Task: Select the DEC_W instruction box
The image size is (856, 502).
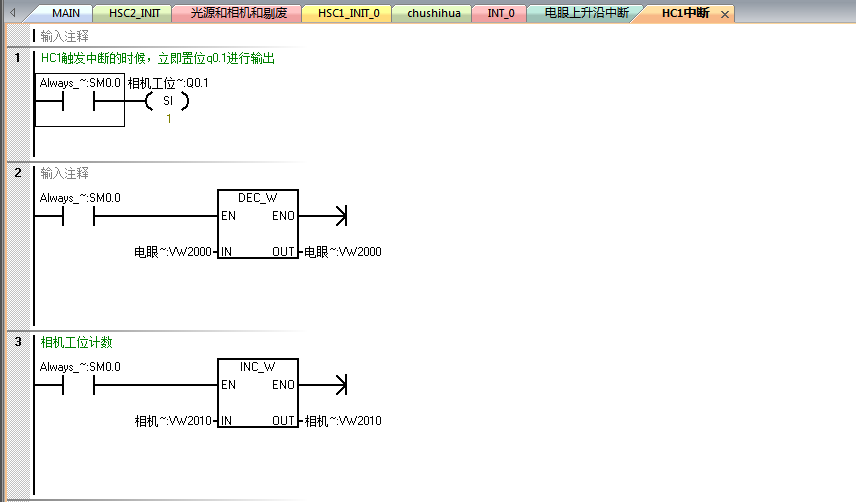Action: click(x=258, y=225)
